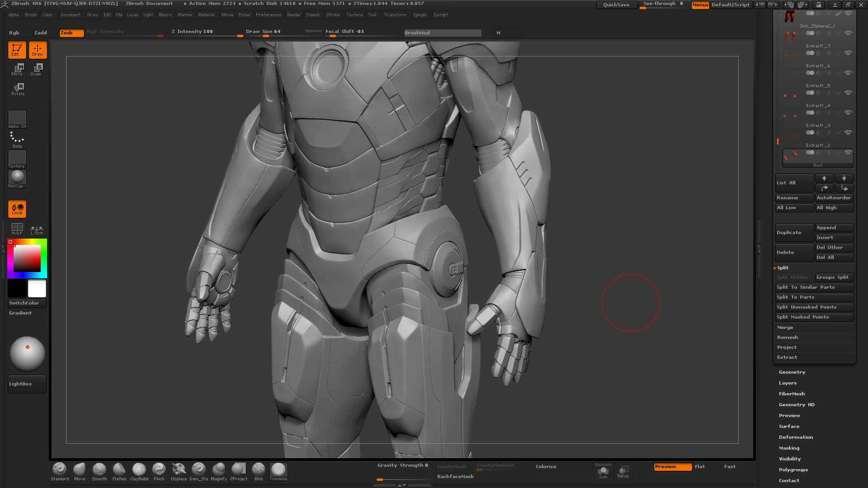Toggle Local symmetry mode
Viewport: 868px width, 488px height.
point(17,209)
